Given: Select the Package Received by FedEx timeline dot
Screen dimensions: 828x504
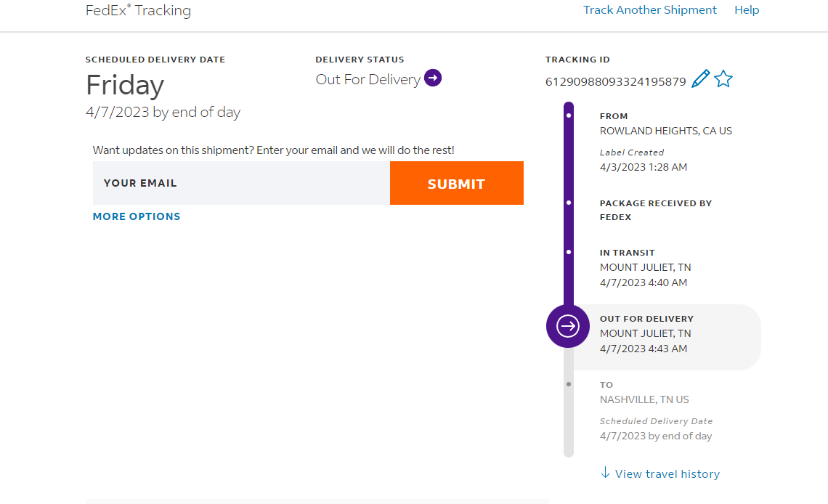Looking at the screenshot, I should pyautogui.click(x=569, y=203).
